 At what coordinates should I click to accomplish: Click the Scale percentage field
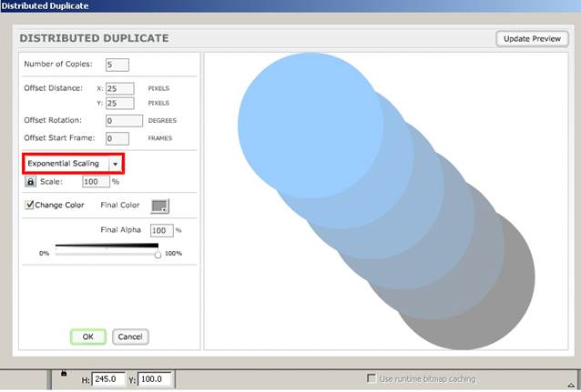pyautogui.click(x=96, y=181)
